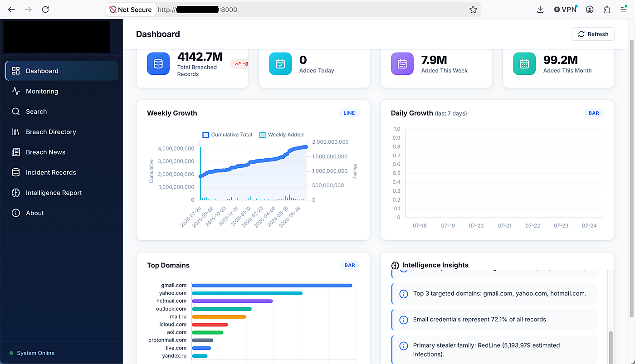635x364 pixels.
Task: Open the browser downloads icon
Action: point(540,10)
